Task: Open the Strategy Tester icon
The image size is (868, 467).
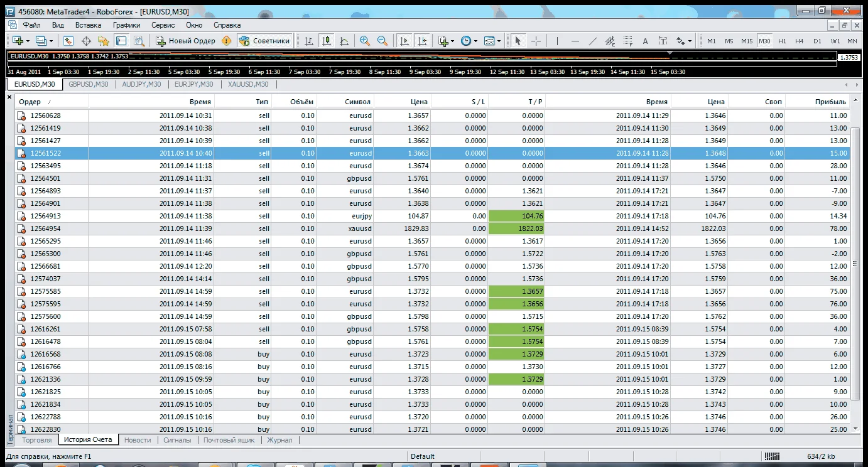Action: tap(139, 41)
